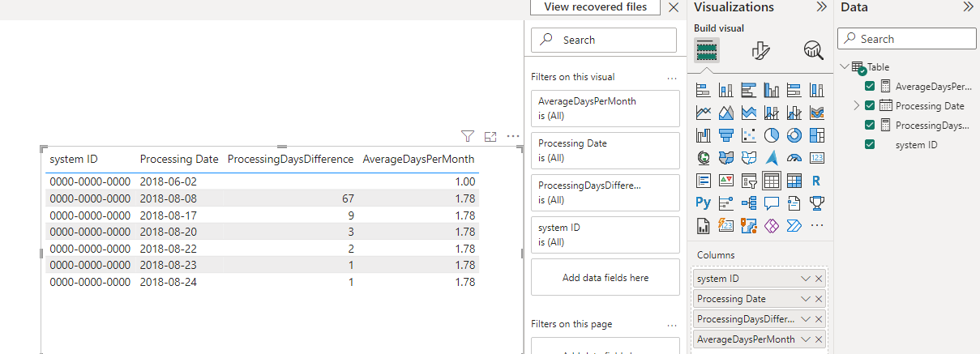Image resolution: width=980 pixels, height=354 pixels.
Task: Select the Decomposition tree visual
Action: click(748, 203)
